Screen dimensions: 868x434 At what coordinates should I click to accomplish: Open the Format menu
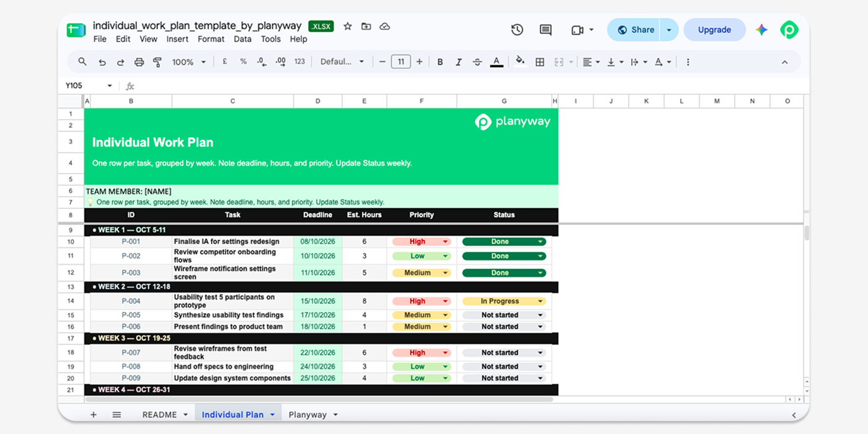click(x=211, y=39)
